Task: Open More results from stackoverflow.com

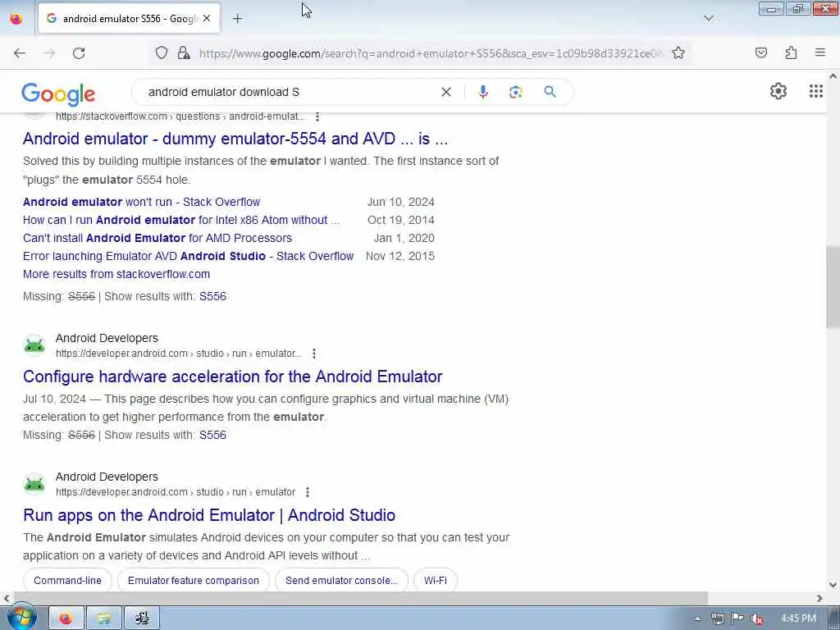Action: (116, 274)
